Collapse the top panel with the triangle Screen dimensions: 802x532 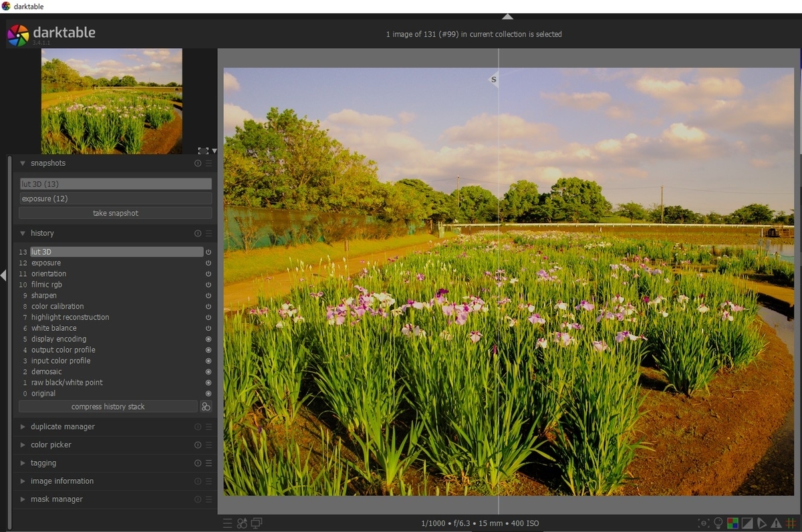507,16
